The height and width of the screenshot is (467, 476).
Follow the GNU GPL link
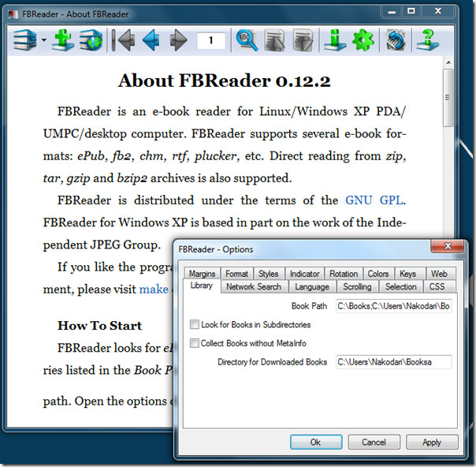click(x=374, y=200)
